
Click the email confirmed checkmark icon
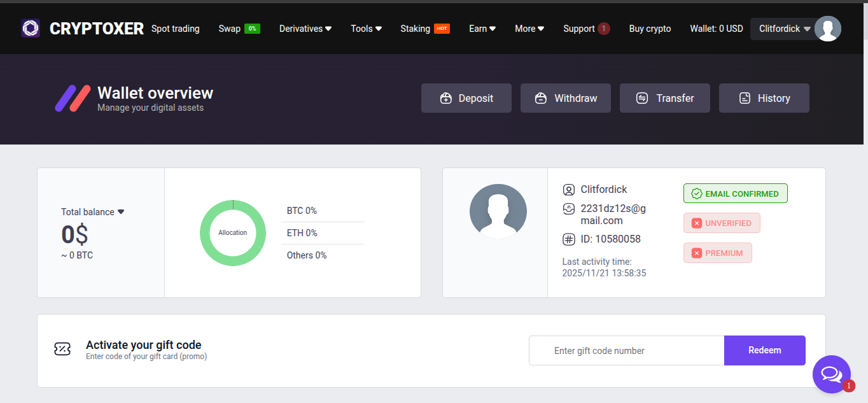(x=696, y=194)
